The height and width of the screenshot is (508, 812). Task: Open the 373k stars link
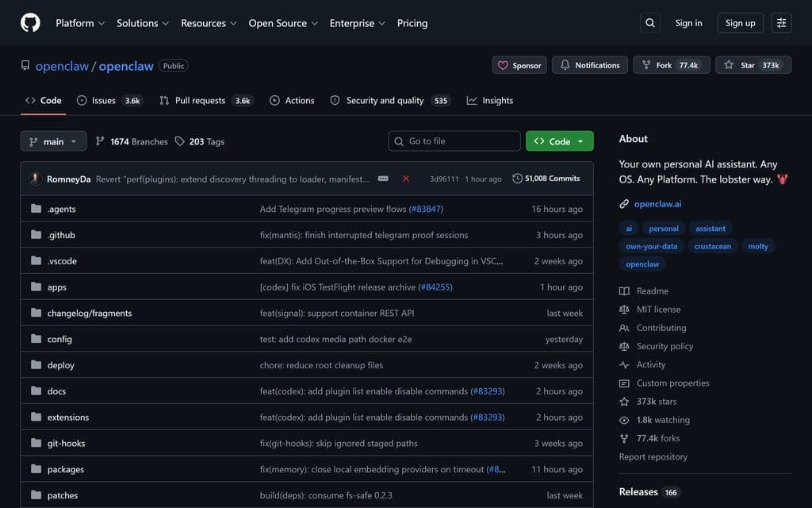point(656,402)
